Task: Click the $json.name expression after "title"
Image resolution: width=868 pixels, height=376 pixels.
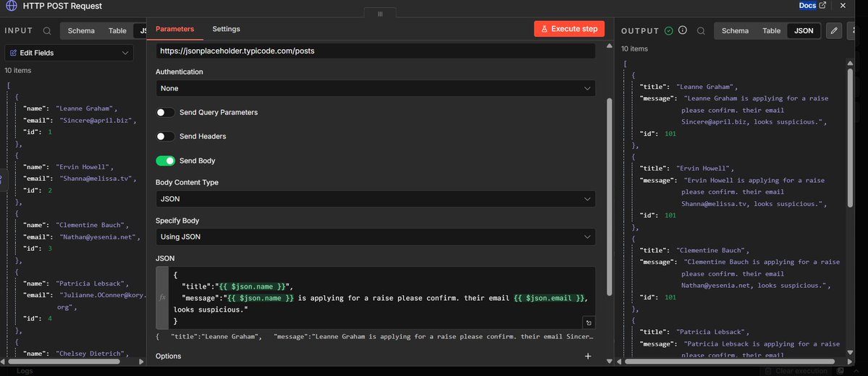Action: tap(253, 286)
